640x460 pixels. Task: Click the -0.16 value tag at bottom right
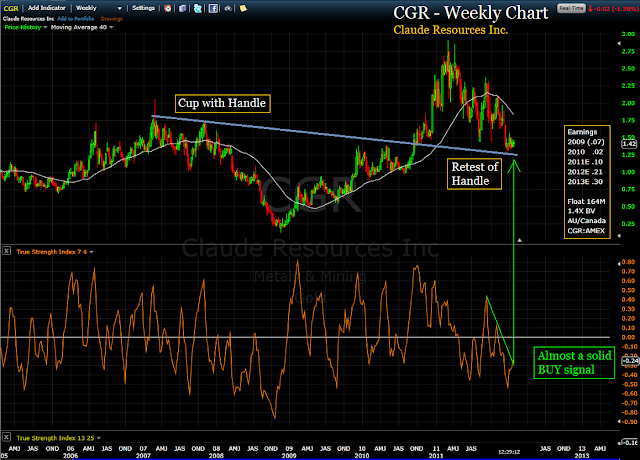click(630, 442)
